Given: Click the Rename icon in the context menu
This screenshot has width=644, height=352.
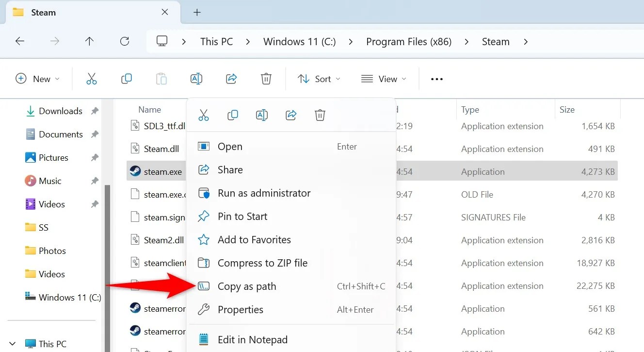Looking at the screenshot, I should 261,115.
